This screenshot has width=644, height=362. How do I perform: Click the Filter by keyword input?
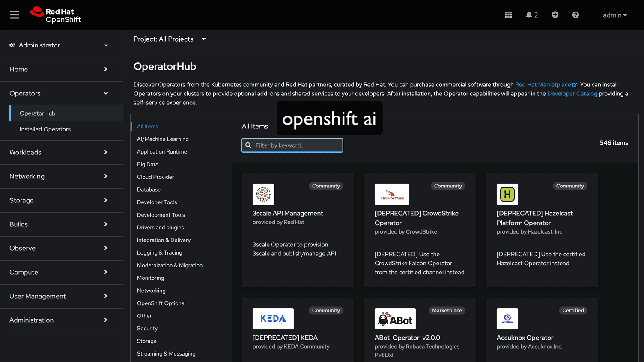click(x=292, y=145)
